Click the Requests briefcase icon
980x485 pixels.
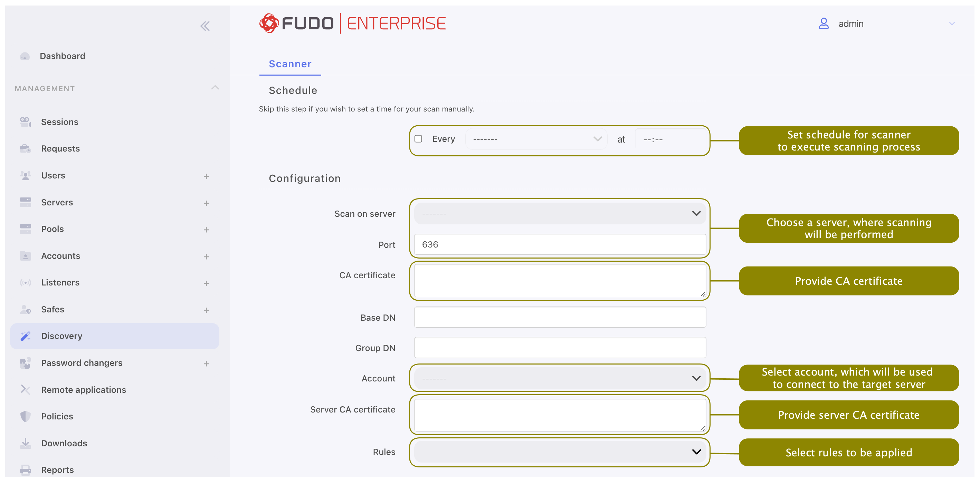pos(26,149)
